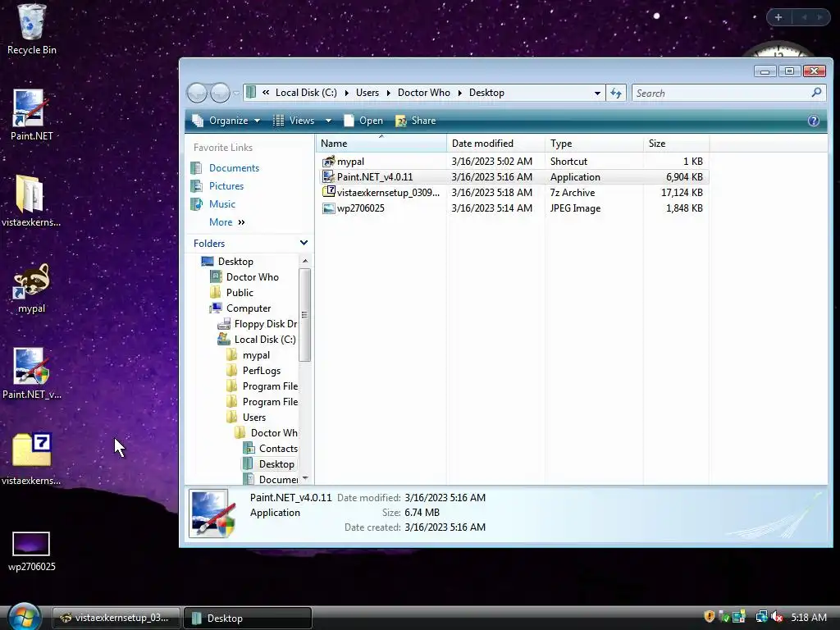Click Share in the Explorer toolbar
The width and height of the screenshot is (840, 630).
416,121
